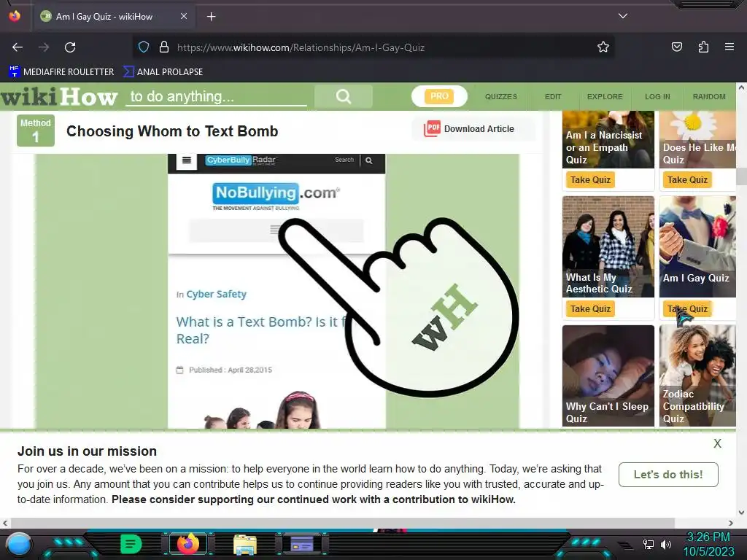Open the Am I Gay Quiz thumbnail
The image size is (747, 560).
click(x=697, y=246)
